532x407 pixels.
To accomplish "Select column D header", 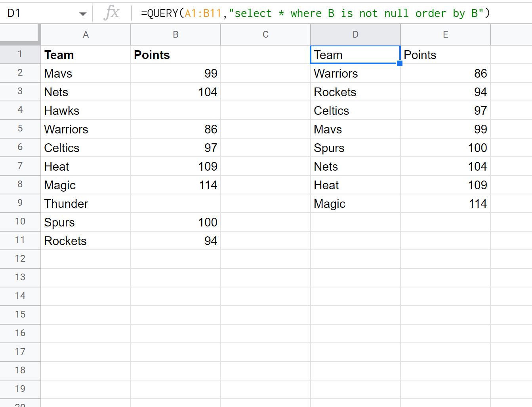I will [355, 34].
